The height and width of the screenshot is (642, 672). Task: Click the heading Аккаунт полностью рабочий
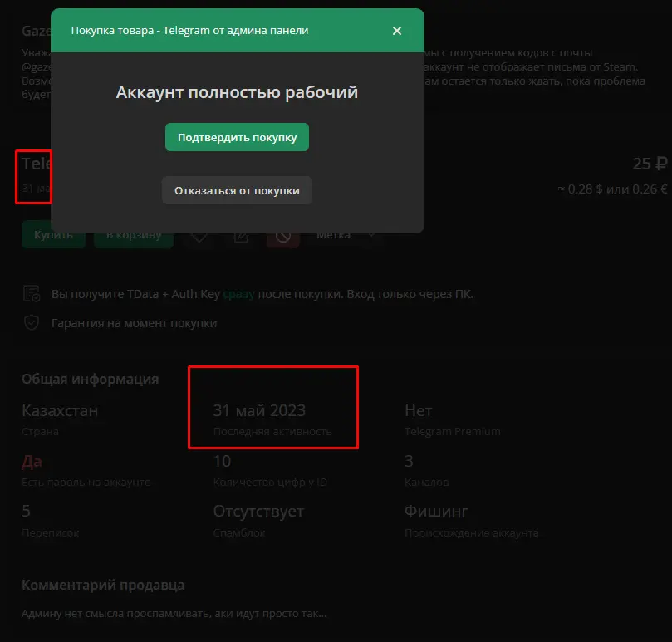click(x=237, y=92)
